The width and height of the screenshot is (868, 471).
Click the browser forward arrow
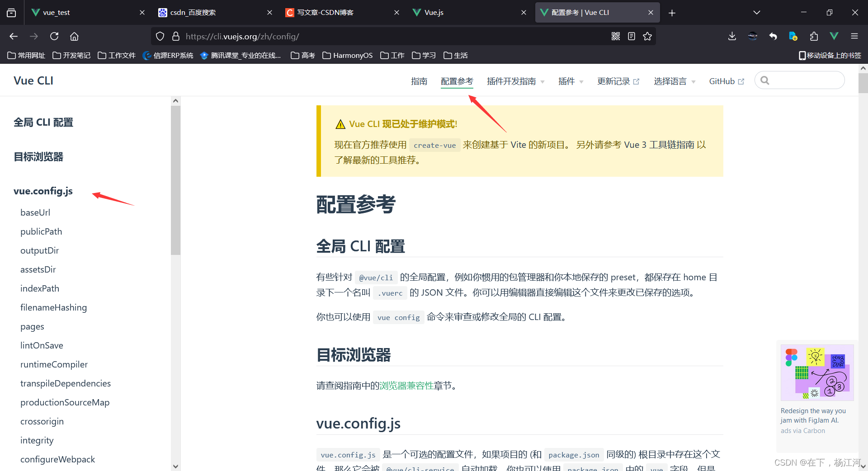(x=34, y=36)
